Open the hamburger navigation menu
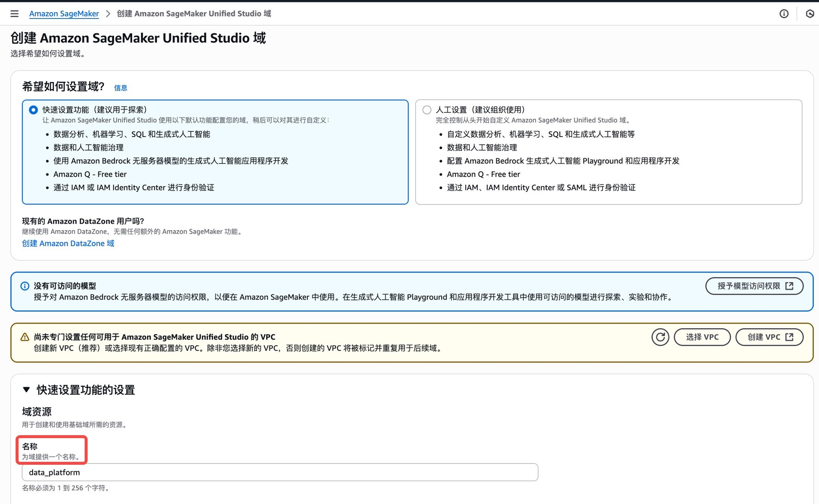This screenshot has height=504, width=819. click(14, 14)
